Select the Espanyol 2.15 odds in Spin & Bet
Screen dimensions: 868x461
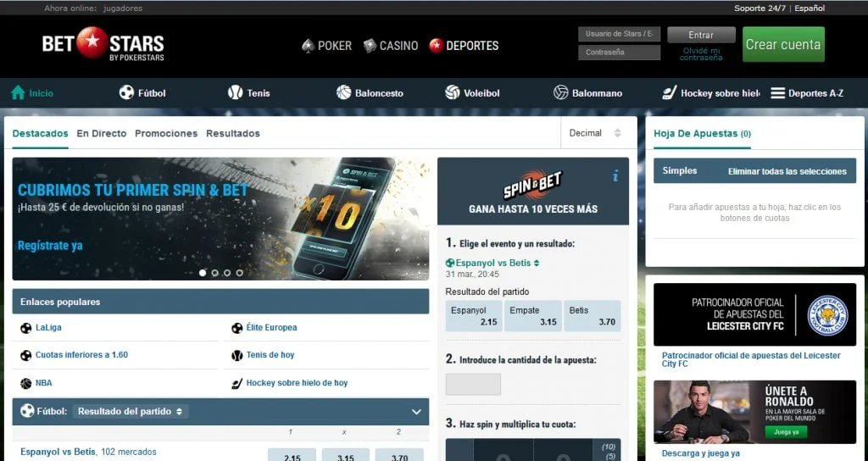474,316
